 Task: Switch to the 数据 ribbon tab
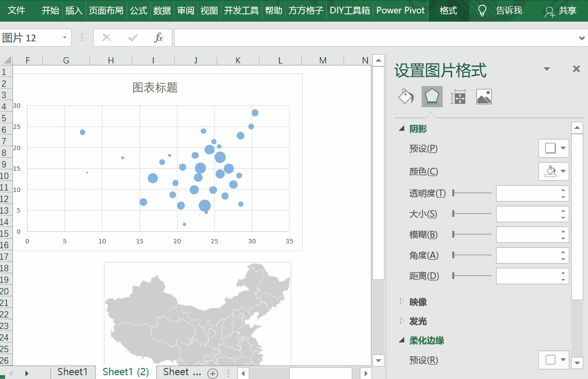pos(162,11)
